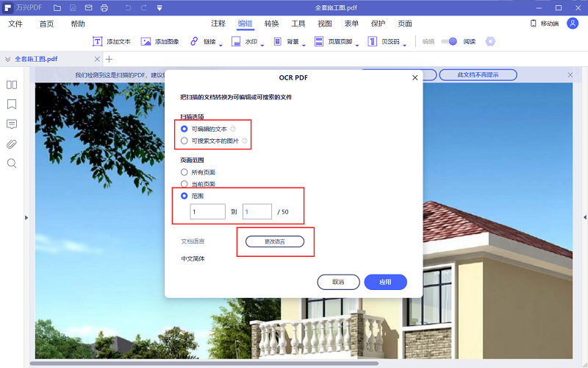Expand the right side panel arrow
Image resolution: width=588 pixels, height=368 pixels.
[584, 217]
